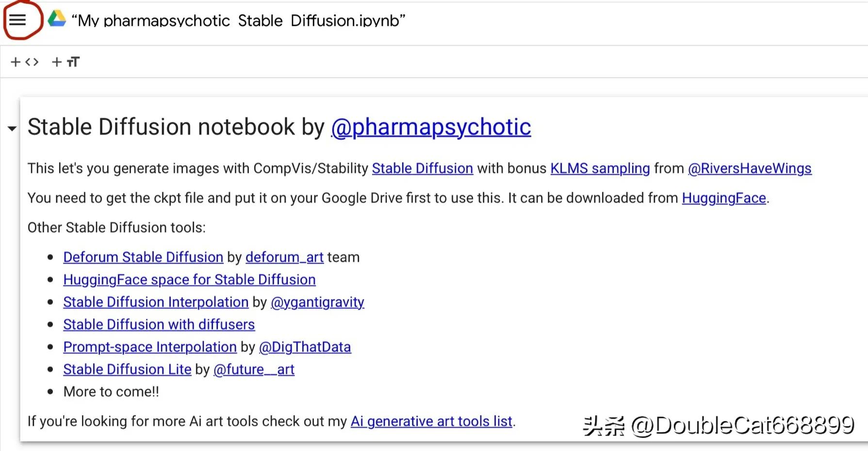
Task: Follow the KLMS sampling link
Action: (600, 168)
